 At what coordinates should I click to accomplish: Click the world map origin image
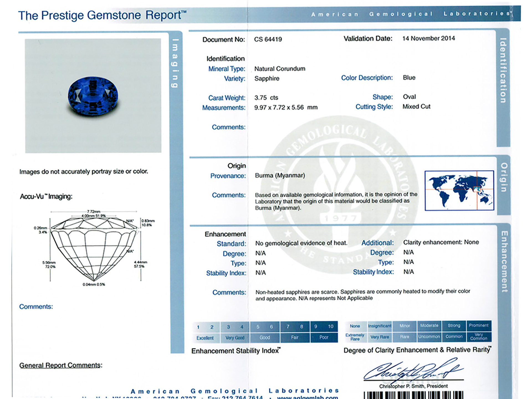(x=459, y=190)
